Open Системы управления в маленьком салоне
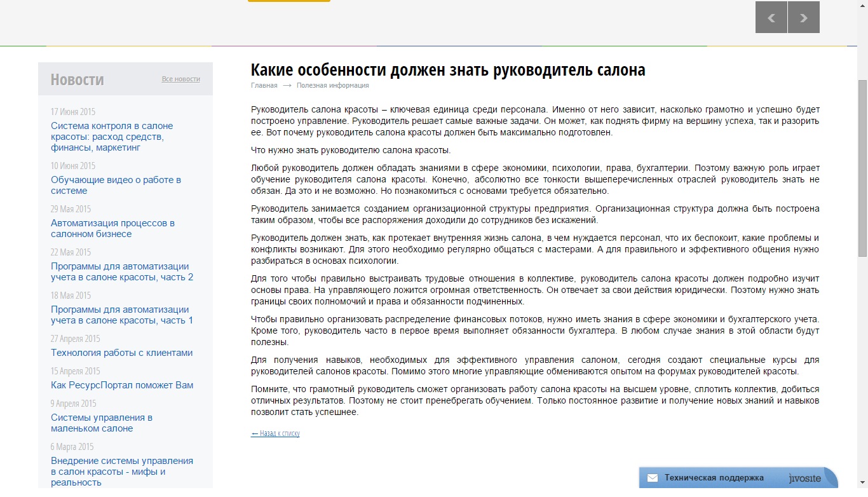The height and width of the screenshot is (497, 868). point(102,423)
